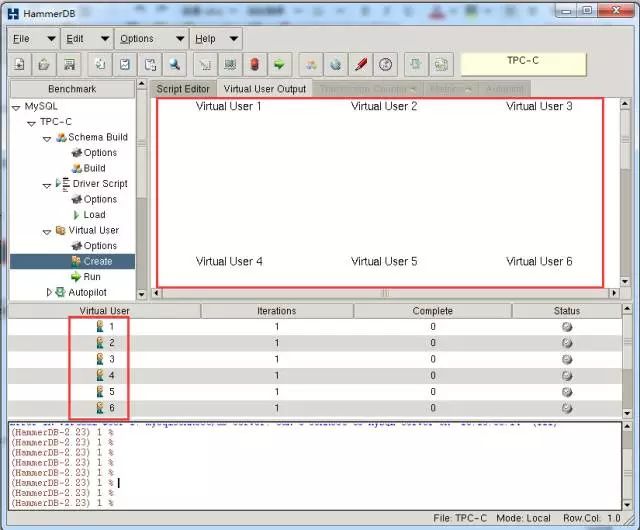Click the Status column header
This screenshot has width=640, height=530.
[x=567, y=311]
